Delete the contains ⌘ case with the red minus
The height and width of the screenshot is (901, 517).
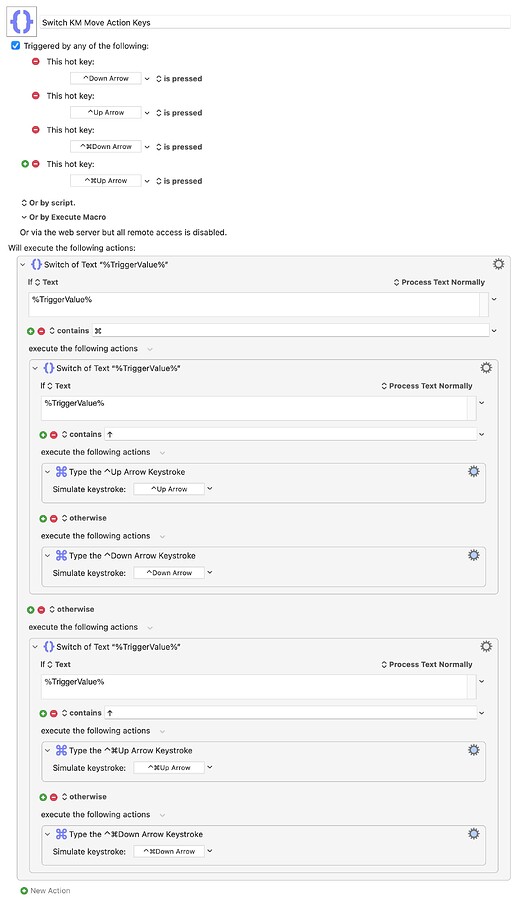coord(41,331)
